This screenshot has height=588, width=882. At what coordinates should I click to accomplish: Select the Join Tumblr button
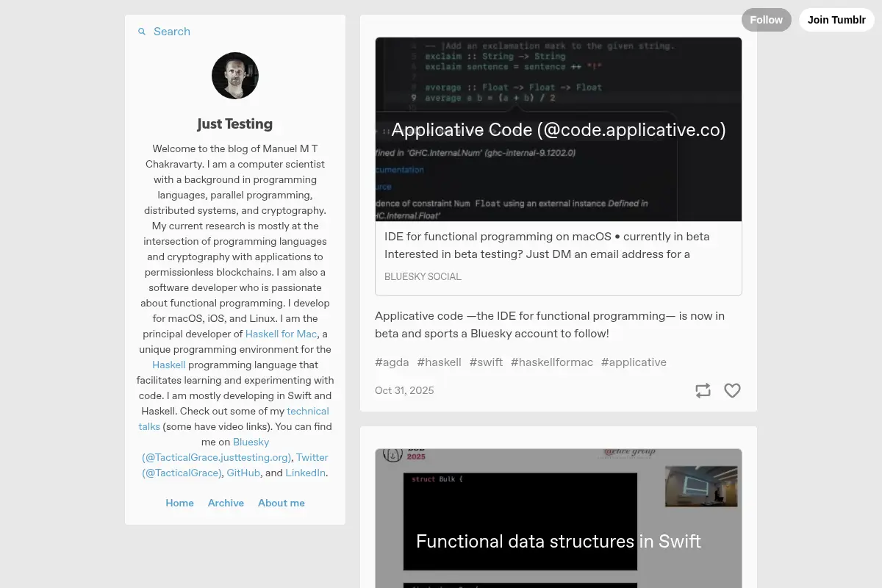(836, 20)
